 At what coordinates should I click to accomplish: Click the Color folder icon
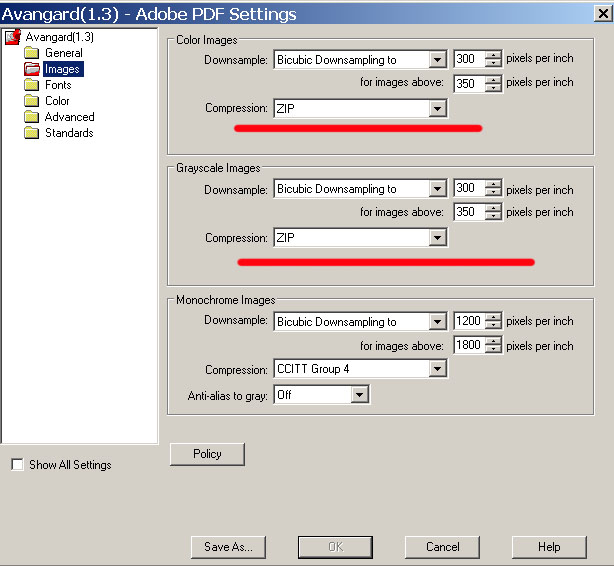(x=31, y=101)
